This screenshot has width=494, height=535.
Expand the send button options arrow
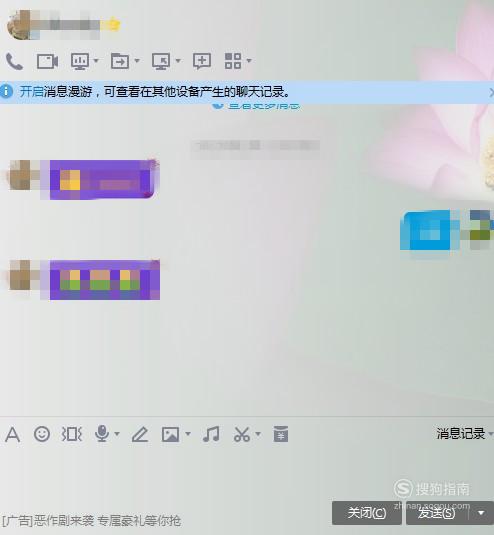(x=481, y=513)
